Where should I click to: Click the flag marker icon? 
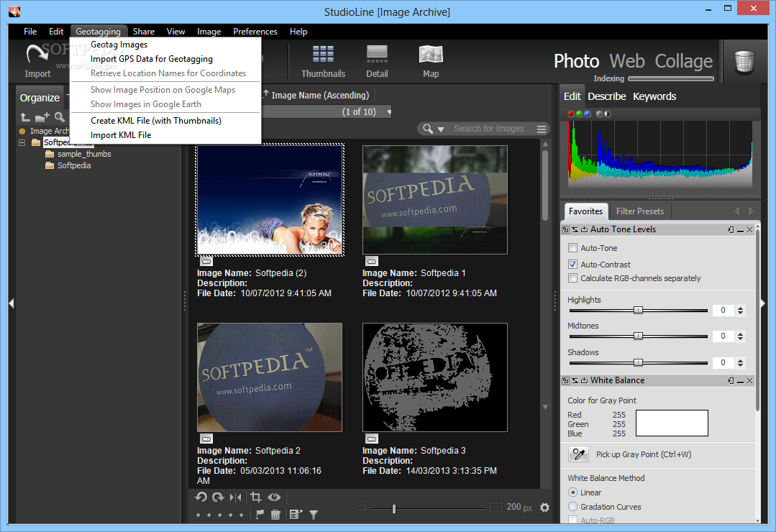pos(260,515)
